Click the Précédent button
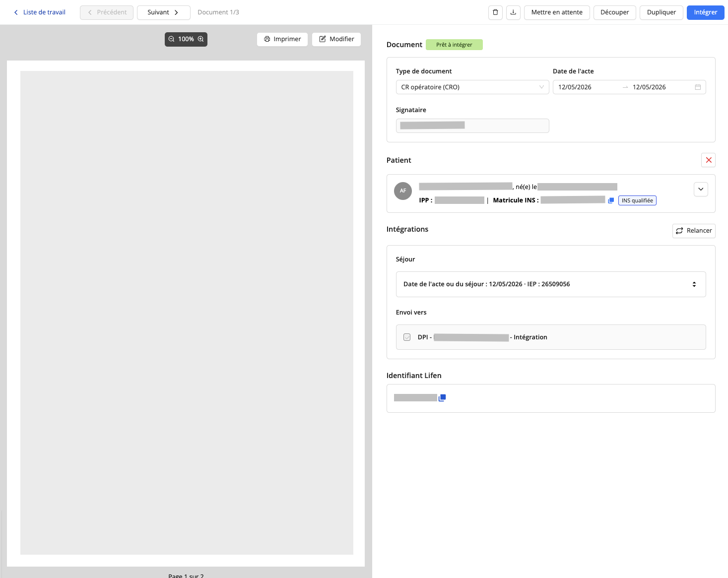 pos(107,12)
